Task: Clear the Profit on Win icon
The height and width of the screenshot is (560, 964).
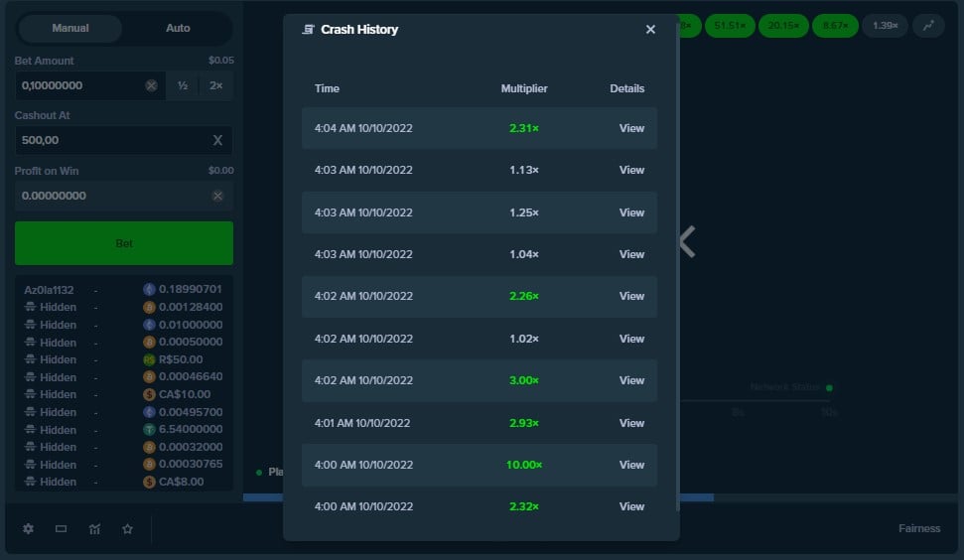Action: coord(217,197)
